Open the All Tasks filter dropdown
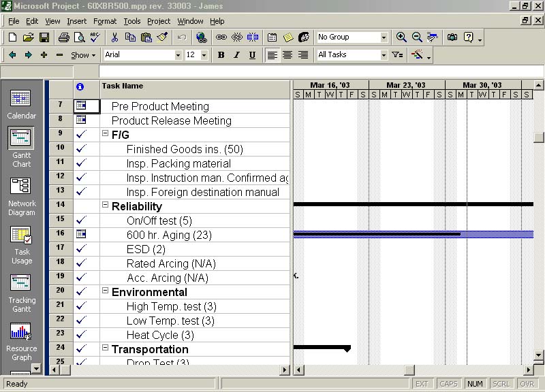The width and height of the screenshot is (545, 392). click(x=384, y=55)
